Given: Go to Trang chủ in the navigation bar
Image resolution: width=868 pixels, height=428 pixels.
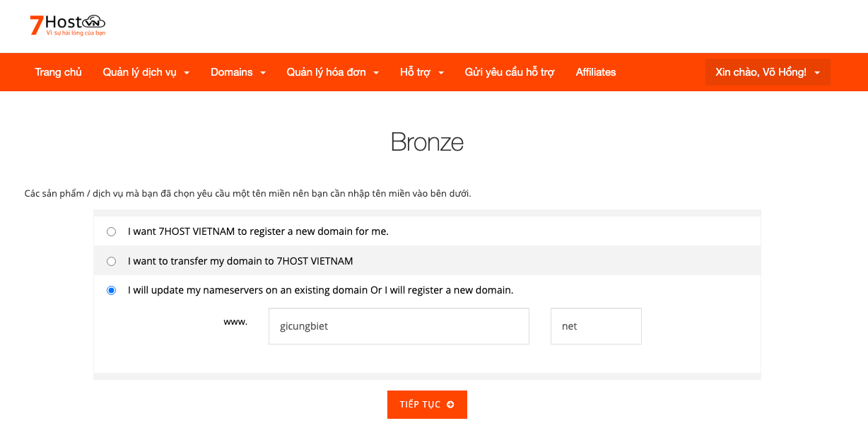Looking at the screenshot, I should 59,72.
